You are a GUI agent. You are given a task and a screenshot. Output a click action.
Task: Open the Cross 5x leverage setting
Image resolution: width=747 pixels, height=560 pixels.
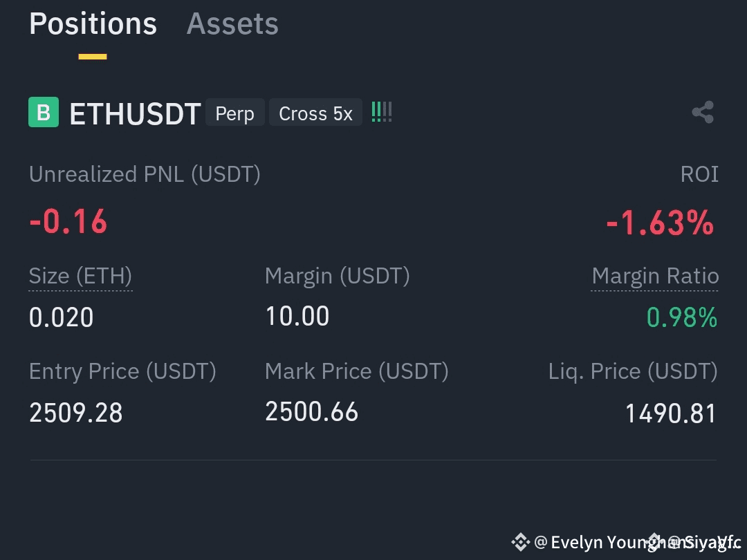click(315, 113)
